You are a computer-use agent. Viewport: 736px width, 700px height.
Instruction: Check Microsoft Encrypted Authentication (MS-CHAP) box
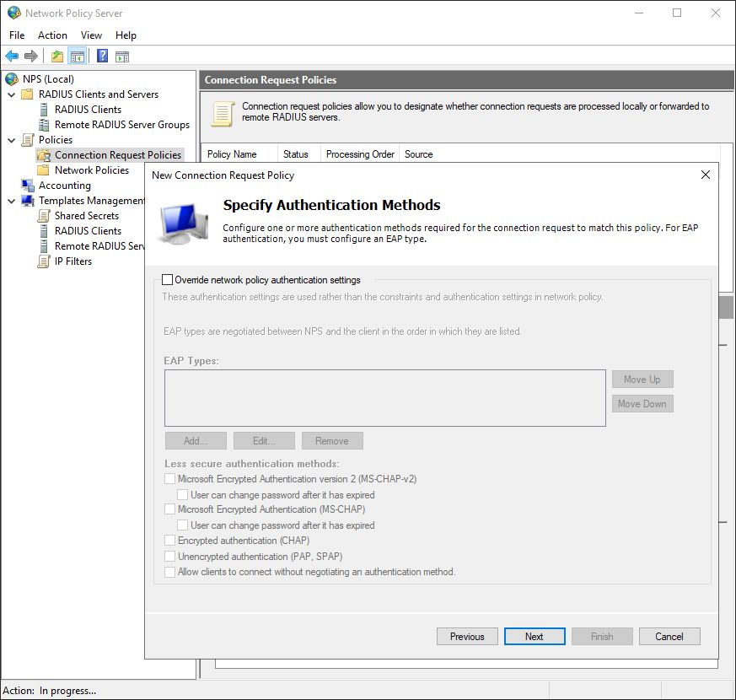[x=169, y=509]
